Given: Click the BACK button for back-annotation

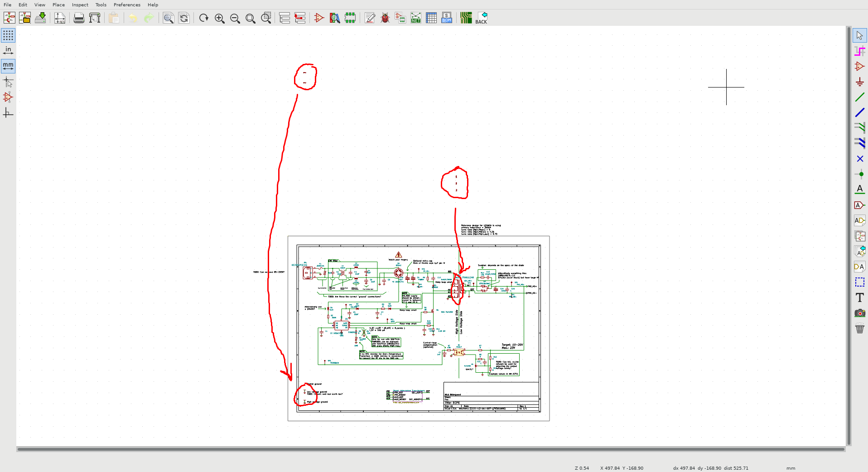Looking at the screenshot, I should pos(481,18).
